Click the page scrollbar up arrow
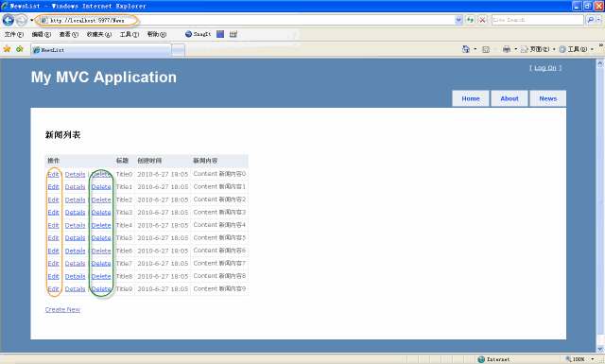The width and height of the screenshot is (605, 364). 600,63
